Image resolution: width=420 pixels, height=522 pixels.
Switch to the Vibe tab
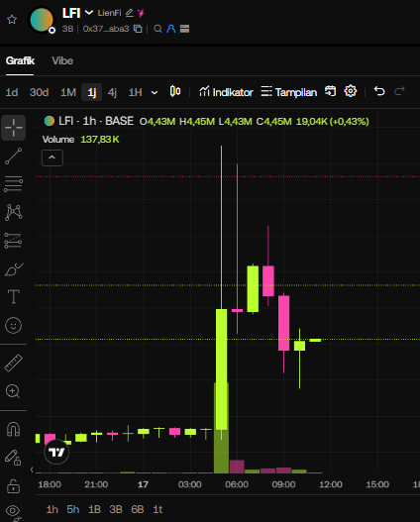(62, 61)
